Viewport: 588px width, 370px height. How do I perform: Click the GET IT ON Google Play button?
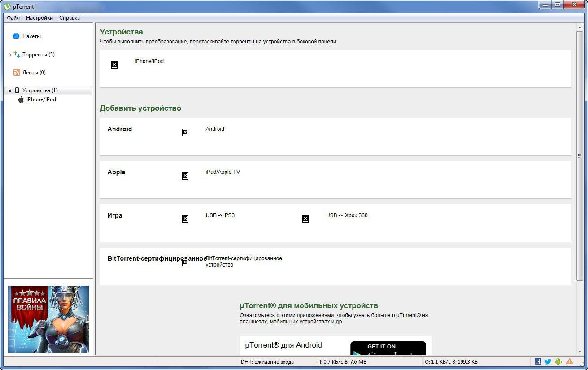click(388, 348)
